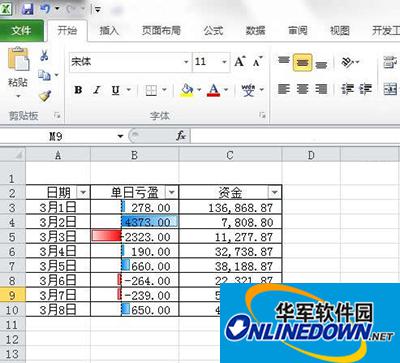Open the Underline style dropdown arrow

pyautogui.click(x=128, y=90)
